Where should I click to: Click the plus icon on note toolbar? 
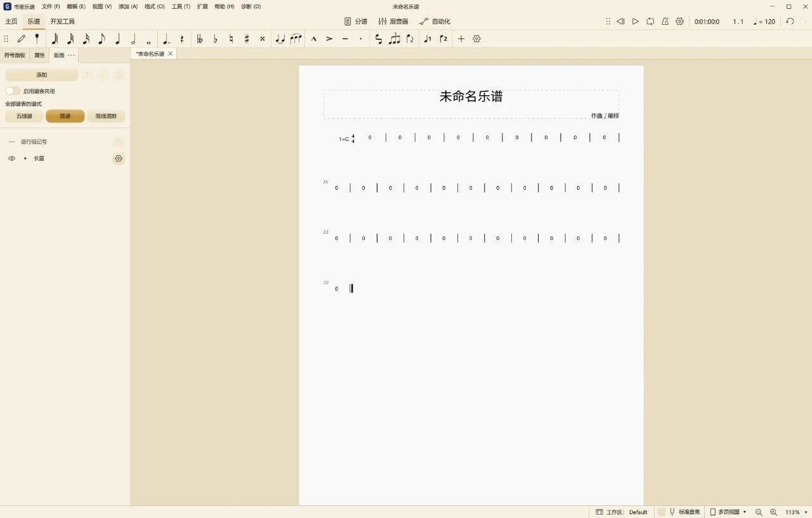(461, 39)
